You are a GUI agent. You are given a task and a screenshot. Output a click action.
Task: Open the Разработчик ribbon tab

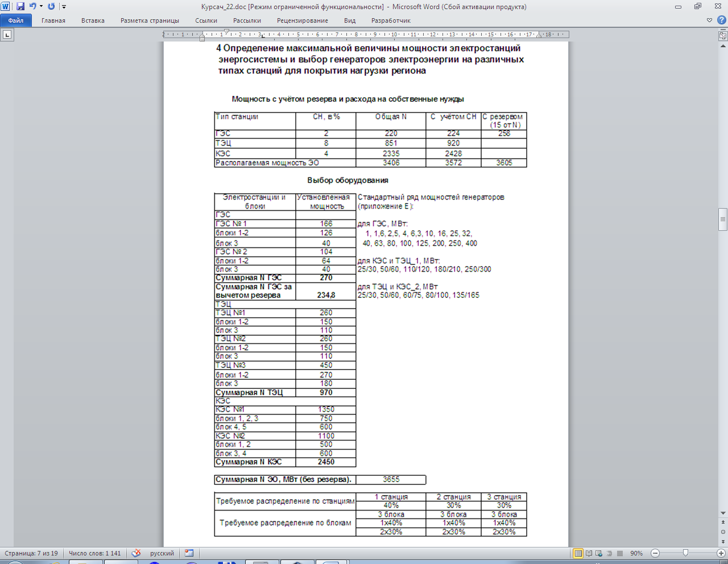(x=391, y=20)
